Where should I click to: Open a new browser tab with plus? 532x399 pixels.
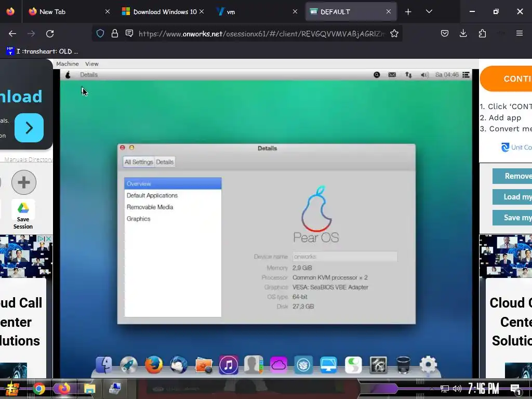[408, 12]
